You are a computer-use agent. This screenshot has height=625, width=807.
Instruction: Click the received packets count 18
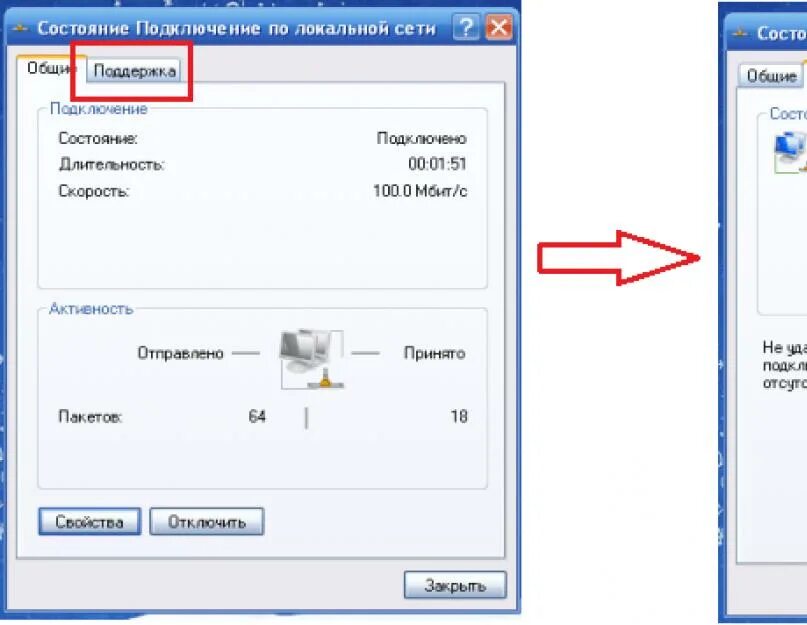tap(459, 416)
